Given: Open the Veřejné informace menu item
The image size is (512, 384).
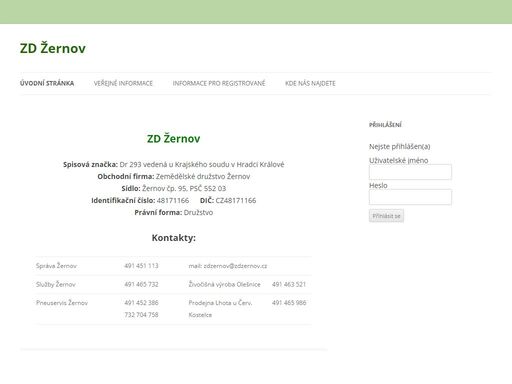Looking at the screenshot, I should (123, 83).
